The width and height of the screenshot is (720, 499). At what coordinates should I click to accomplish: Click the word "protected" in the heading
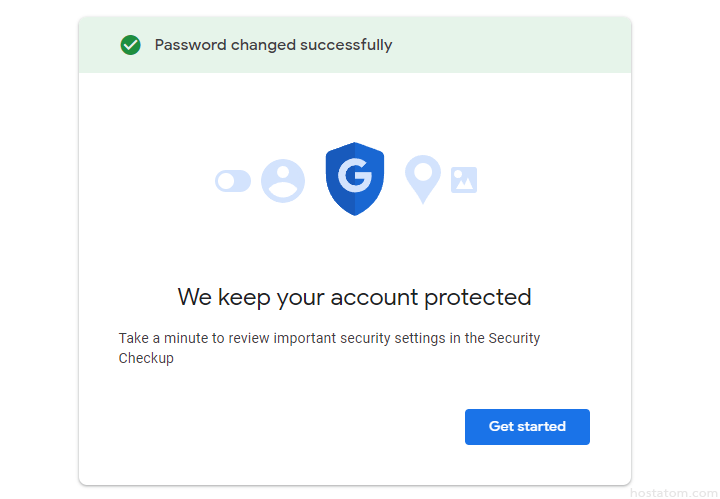point(478,297)
